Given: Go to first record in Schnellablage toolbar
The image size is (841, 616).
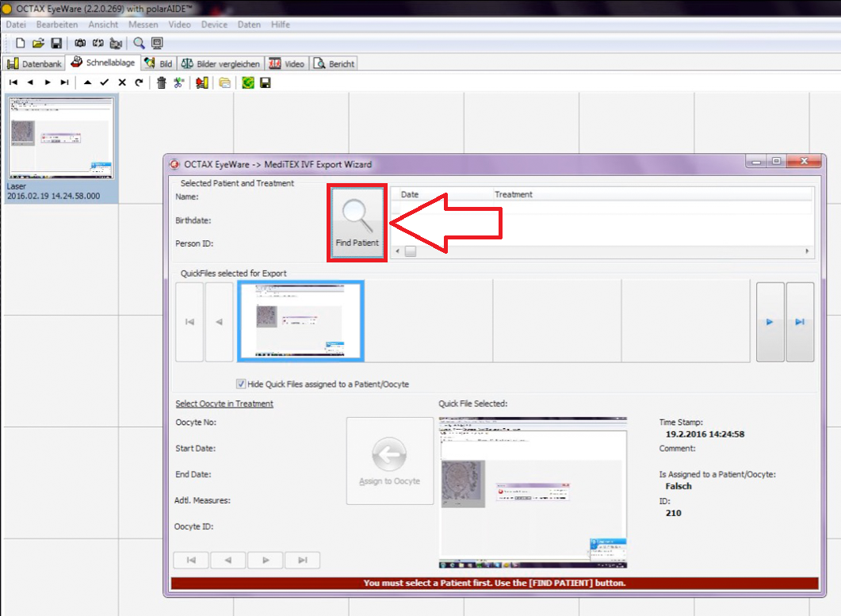Looking at the screenshot, I should point(13,82).
